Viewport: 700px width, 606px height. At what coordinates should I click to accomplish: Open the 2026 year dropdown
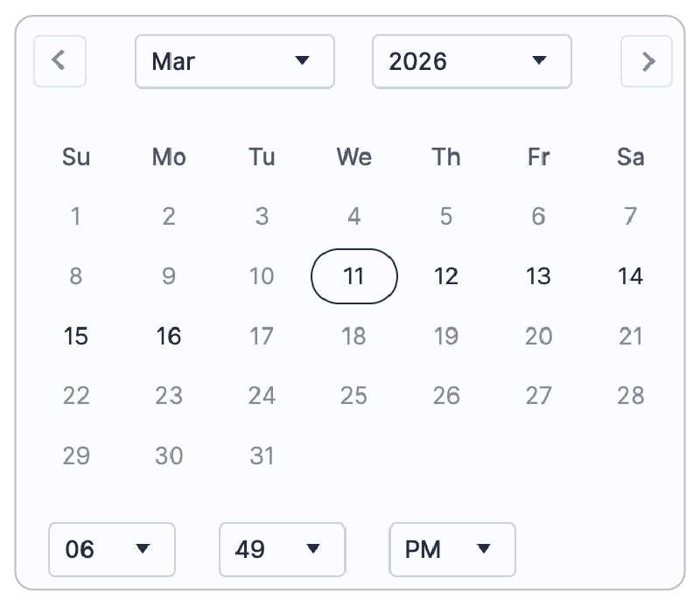(472, 61)
